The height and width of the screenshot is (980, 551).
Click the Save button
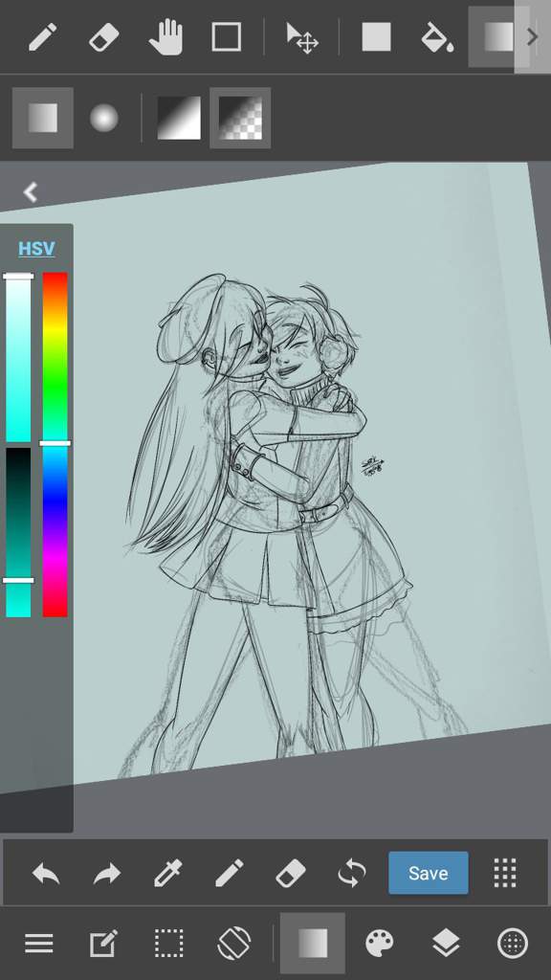pyautogui.click(x=428, y=873)
